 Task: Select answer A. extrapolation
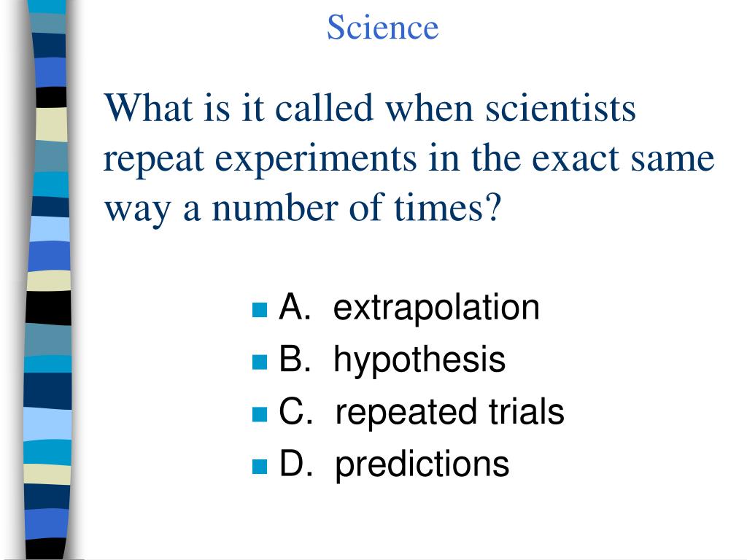tap(409, 308)
